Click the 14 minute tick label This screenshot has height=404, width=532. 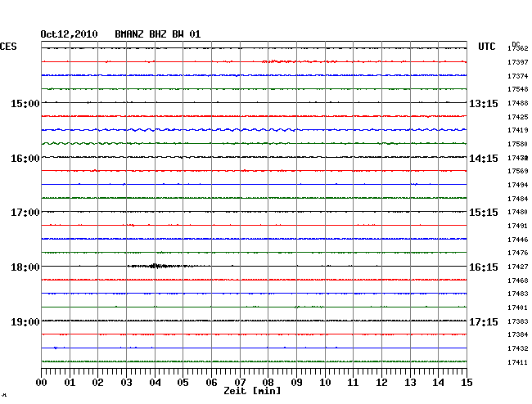point(438,383)
